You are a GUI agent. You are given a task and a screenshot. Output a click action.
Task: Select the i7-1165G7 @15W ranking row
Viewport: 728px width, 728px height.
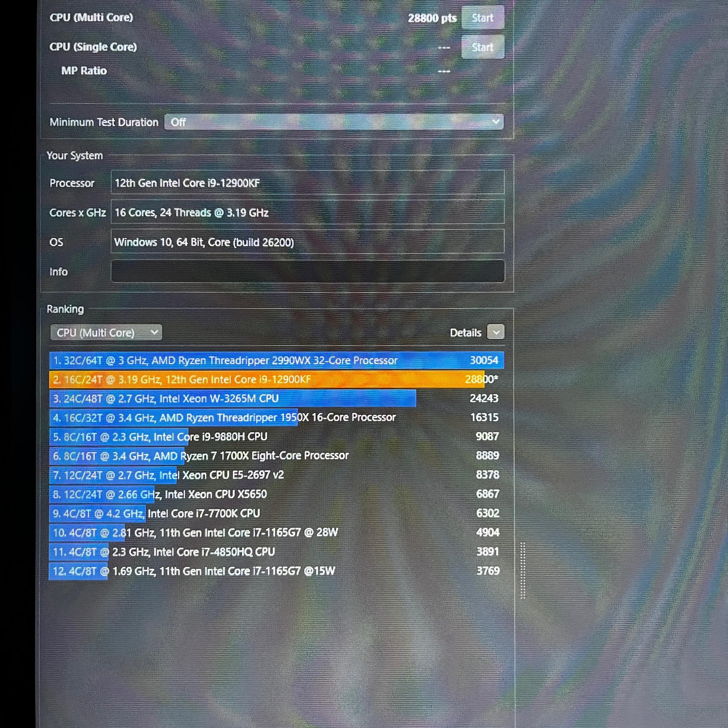coord(277,571)
